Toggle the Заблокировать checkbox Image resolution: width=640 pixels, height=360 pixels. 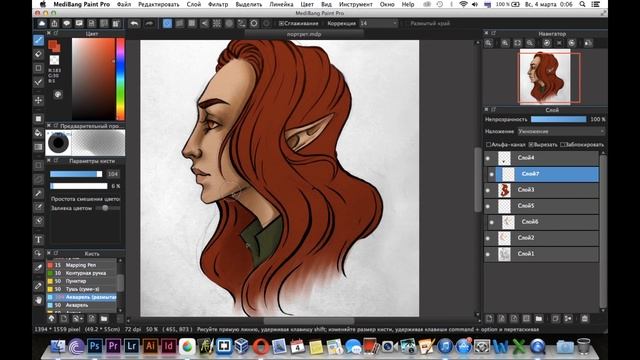(x=563, y=144)
